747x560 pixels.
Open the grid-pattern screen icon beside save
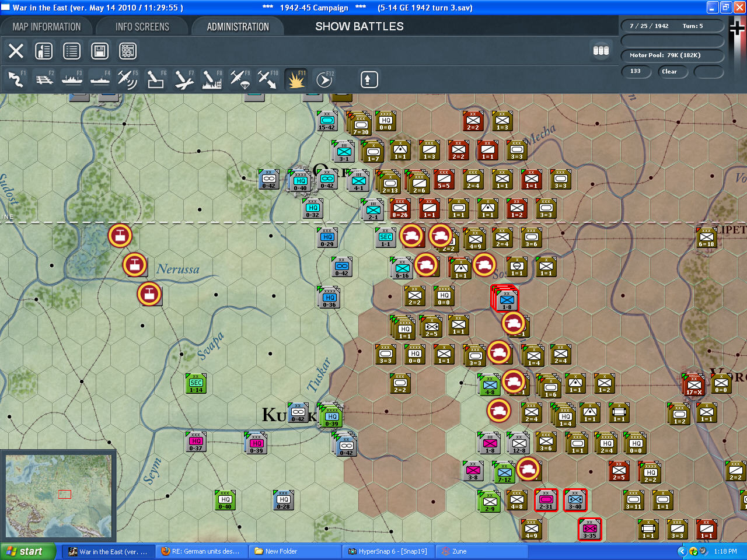pyautogui.click(x=128, y=51)
